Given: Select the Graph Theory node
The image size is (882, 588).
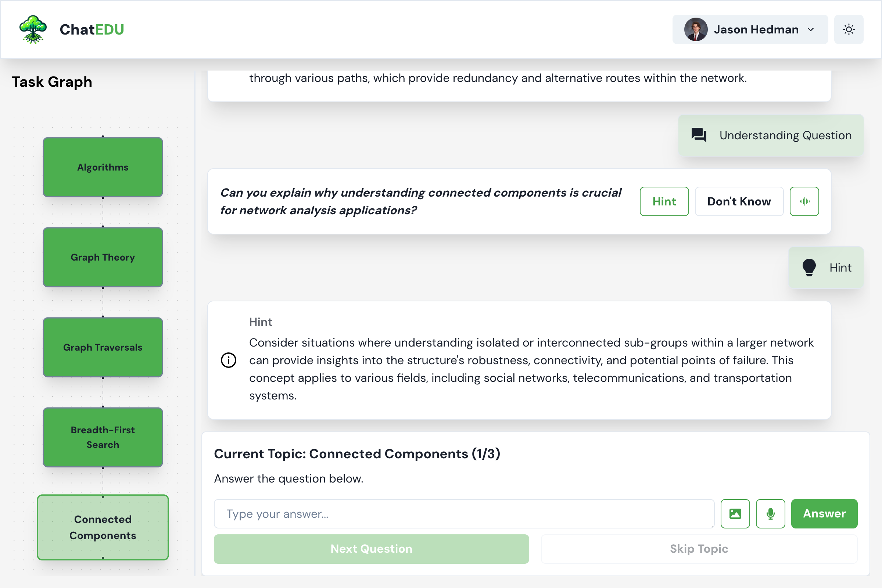Looking at the screenshot, I should pos(103,257).
